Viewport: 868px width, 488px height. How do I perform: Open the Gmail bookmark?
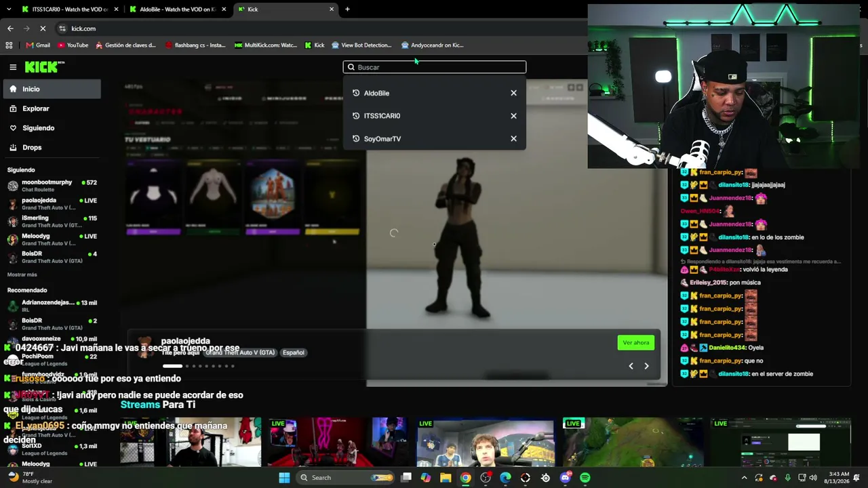click(38, 45)
